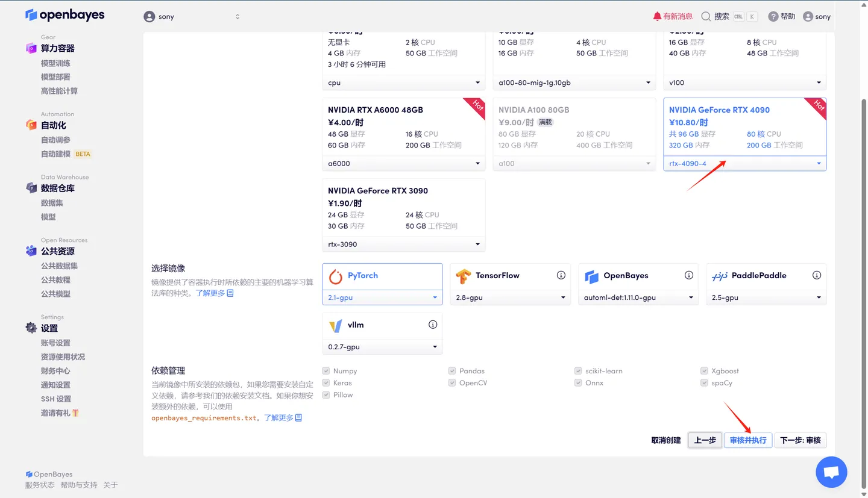Click the OpenBayes logo

(65, 15)
